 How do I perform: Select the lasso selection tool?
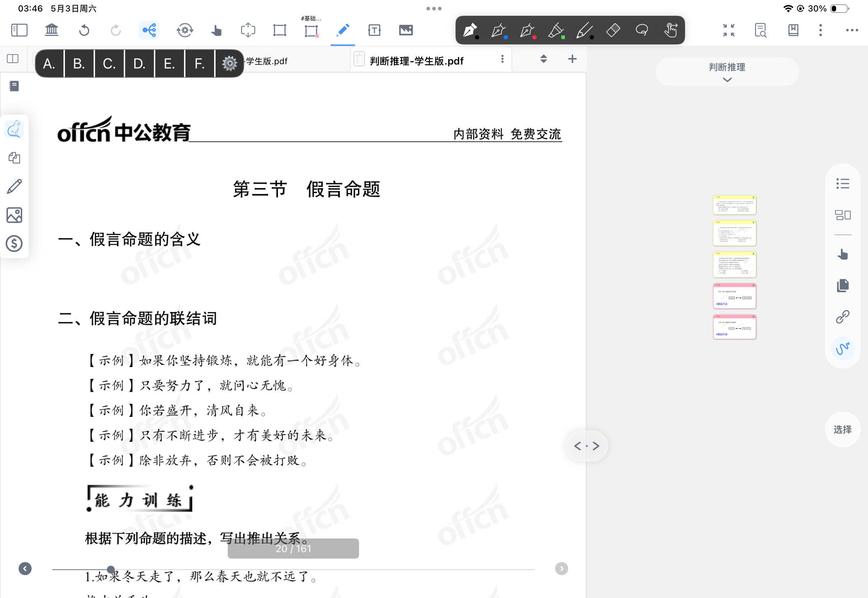pos(642,30)
